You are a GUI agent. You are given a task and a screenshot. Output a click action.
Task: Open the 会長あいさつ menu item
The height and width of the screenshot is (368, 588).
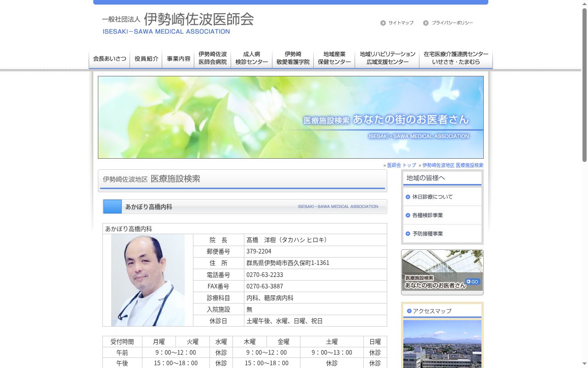109,59
